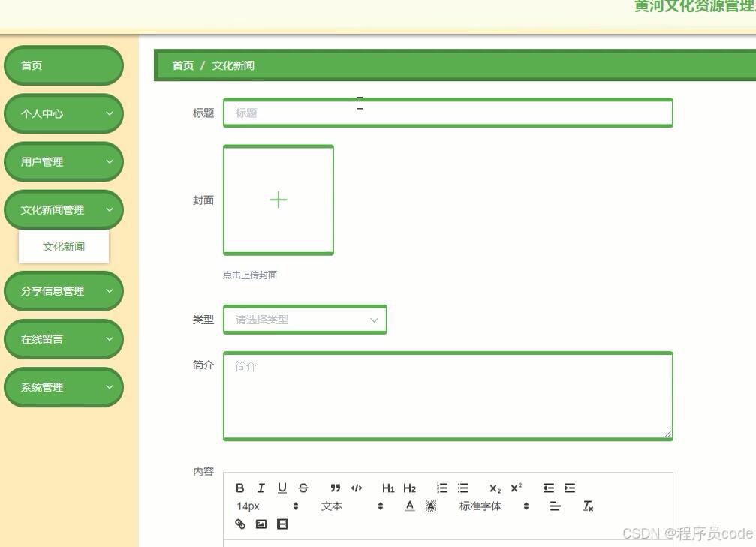
Task: Insert an image using the picture icon
Action: click(261, 524)
